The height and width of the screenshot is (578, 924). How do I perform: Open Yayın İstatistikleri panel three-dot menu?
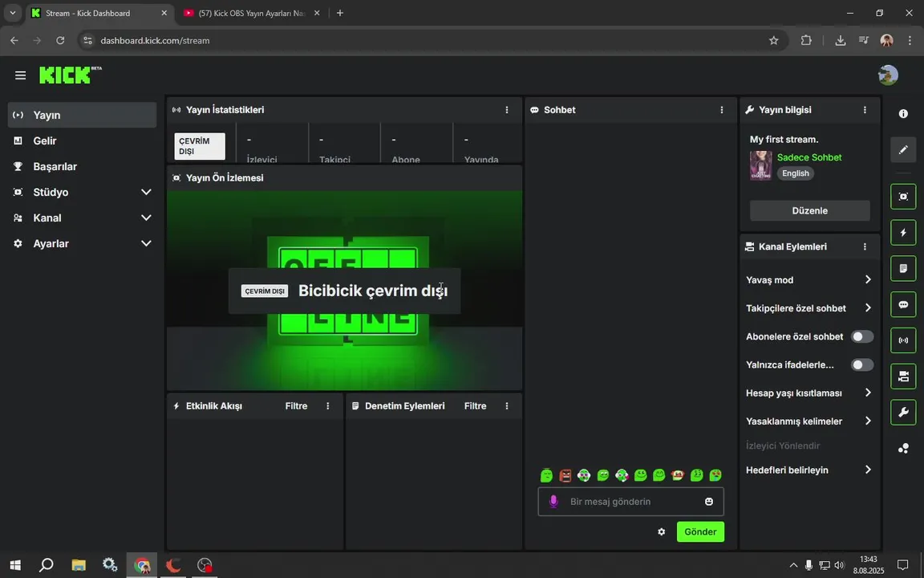click(506, 110)
